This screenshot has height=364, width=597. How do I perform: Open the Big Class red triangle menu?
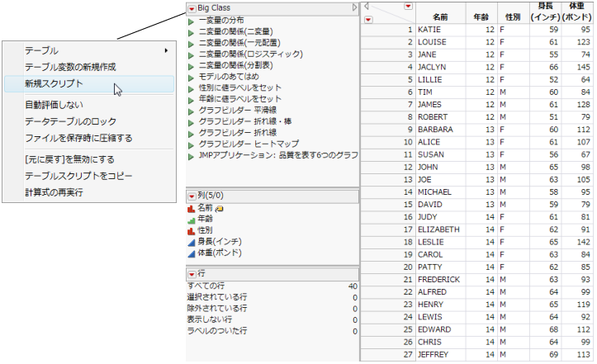[191, 7]
